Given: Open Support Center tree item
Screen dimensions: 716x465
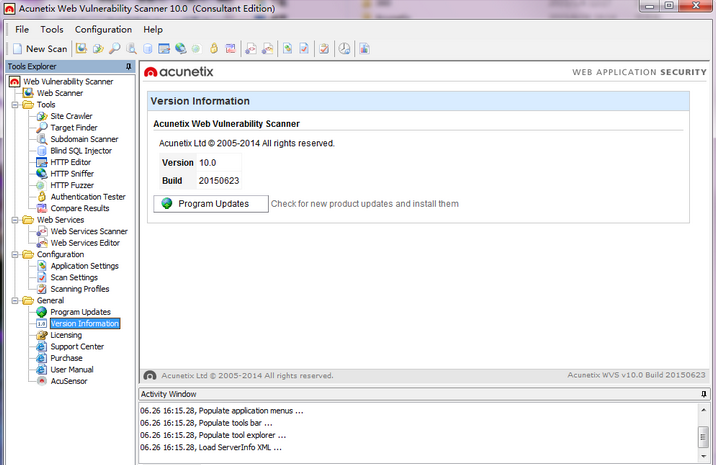Looking at the screenshot, I should coord(77,347).
